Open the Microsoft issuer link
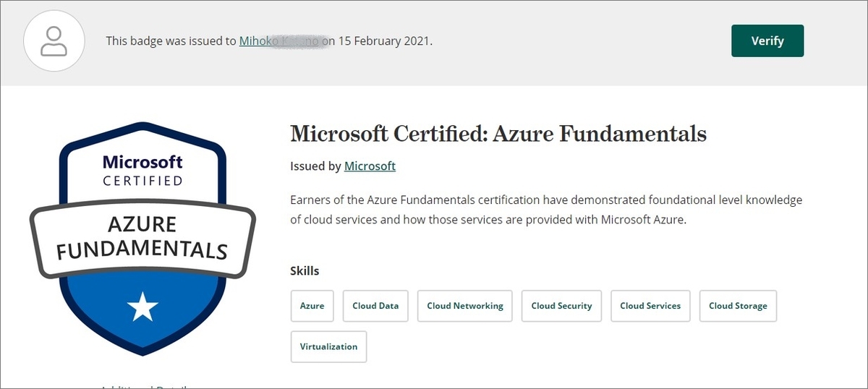This screenshot has width=868, height=389. point(370,166)
